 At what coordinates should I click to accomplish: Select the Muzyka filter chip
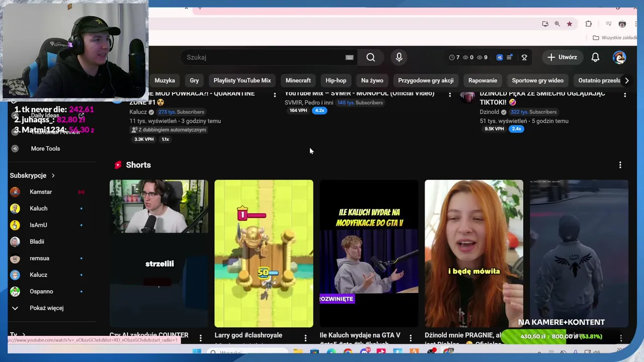click(x=165, y=80)
